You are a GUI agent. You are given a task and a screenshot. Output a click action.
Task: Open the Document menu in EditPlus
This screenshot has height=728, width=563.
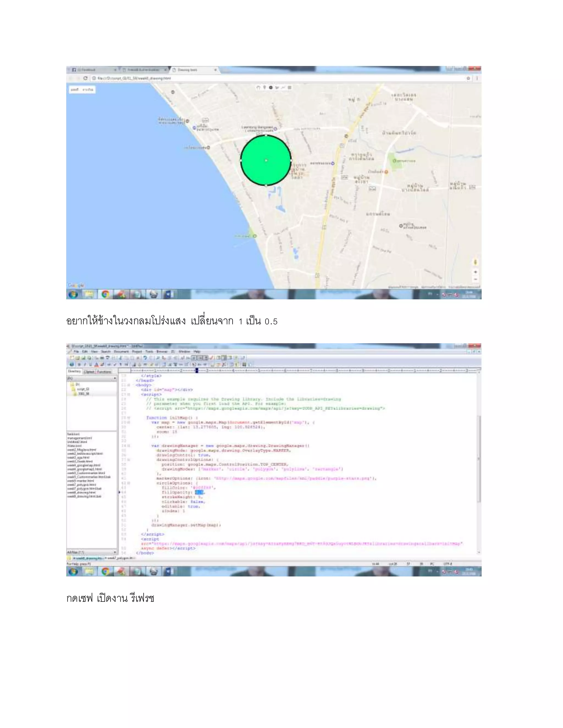[121, 352]
